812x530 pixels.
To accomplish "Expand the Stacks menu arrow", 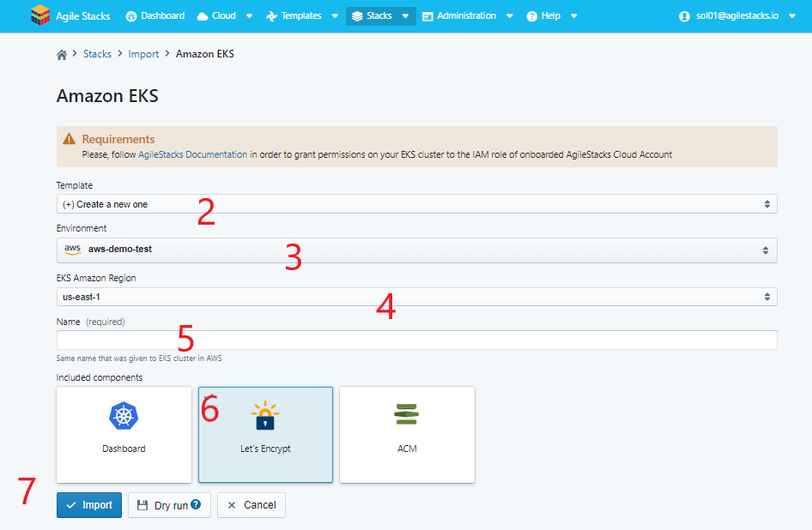I will pos(405,16).
